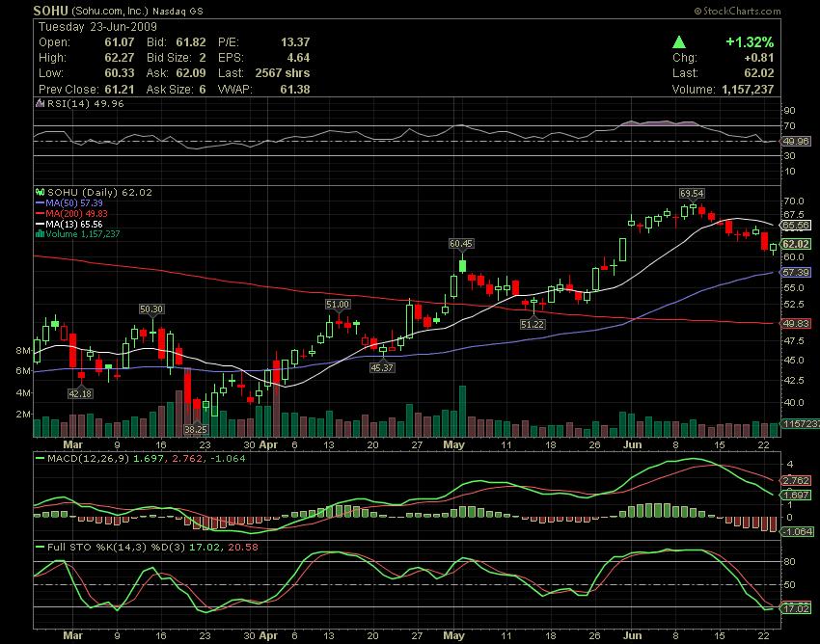
Task: Click the blue 57.39 tag on the price axis
Action: 796,272
